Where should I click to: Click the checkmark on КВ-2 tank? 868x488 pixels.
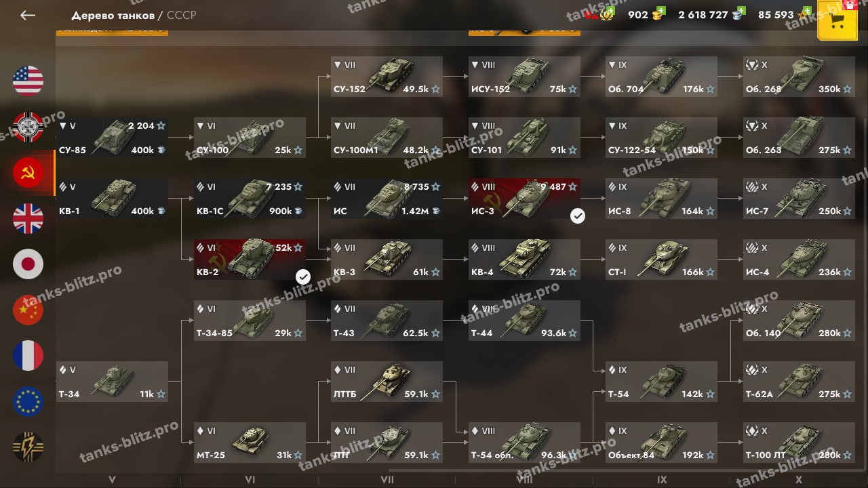pyautogui.click(x=303, y=277)
